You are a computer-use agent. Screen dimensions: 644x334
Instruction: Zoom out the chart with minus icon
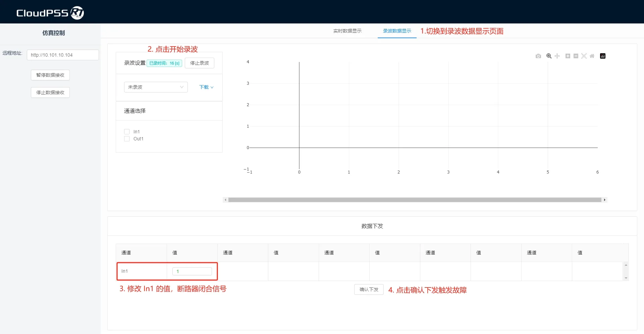576,56
